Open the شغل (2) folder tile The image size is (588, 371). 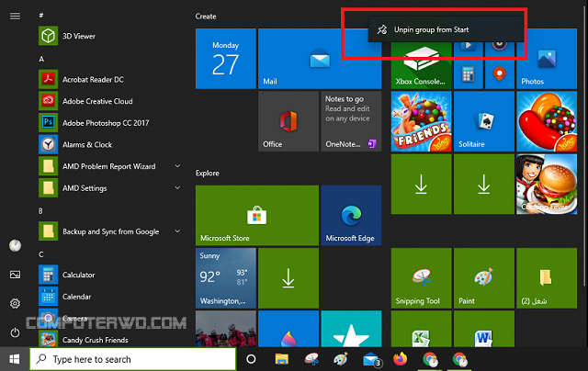(547, 278)
